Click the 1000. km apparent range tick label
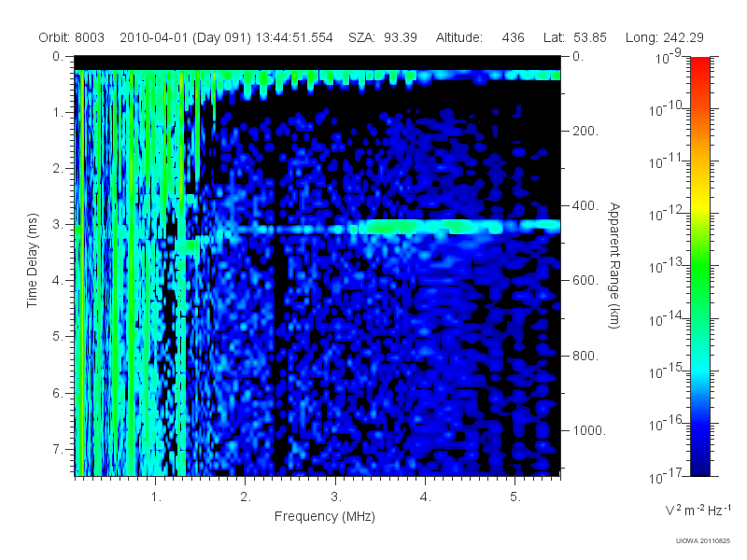The width and height of the screenshot is (747, 560). [589, 430]
